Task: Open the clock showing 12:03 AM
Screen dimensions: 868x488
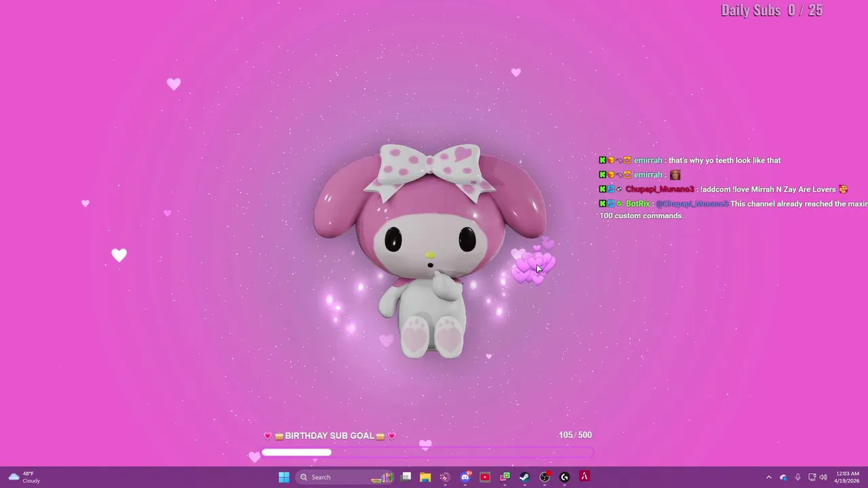Action: tap(848, 477)
